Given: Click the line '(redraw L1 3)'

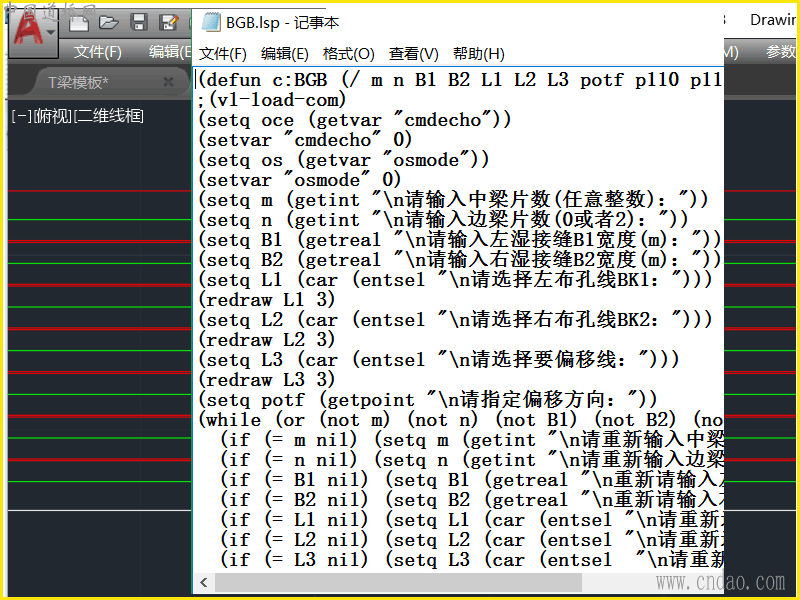Looking at the screenshot, I should pos(266,299).
